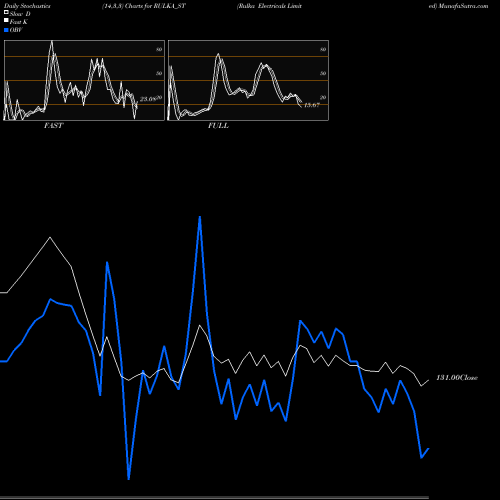
Task: Click the MunafaSutra.com watermark text
Action: (x=463, y=6)
